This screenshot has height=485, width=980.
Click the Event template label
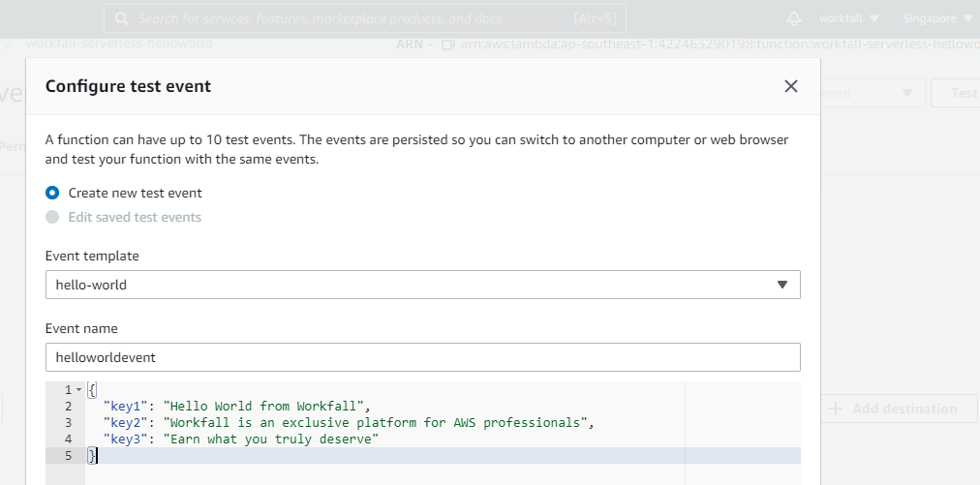92,256
